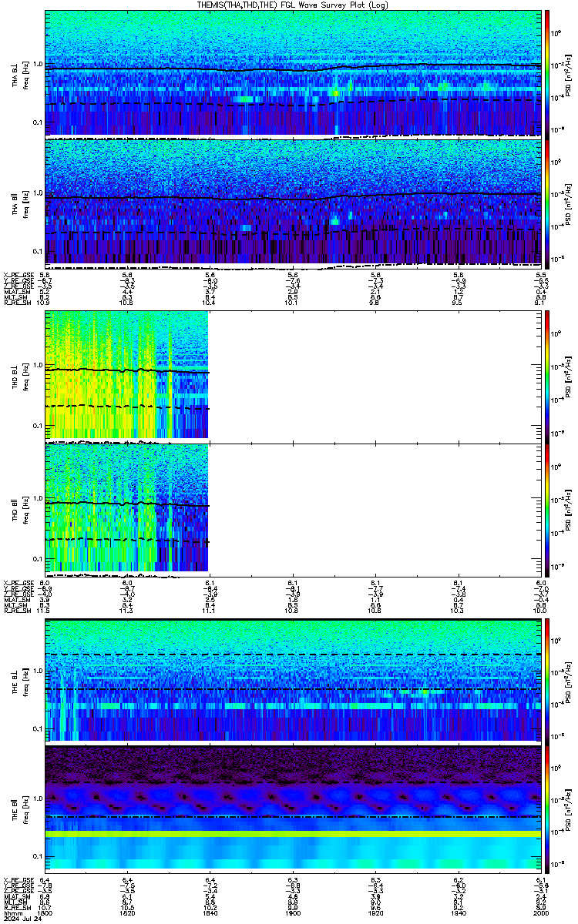Click the 0.1 tick on THA B-parallel frequency axis

37,251
